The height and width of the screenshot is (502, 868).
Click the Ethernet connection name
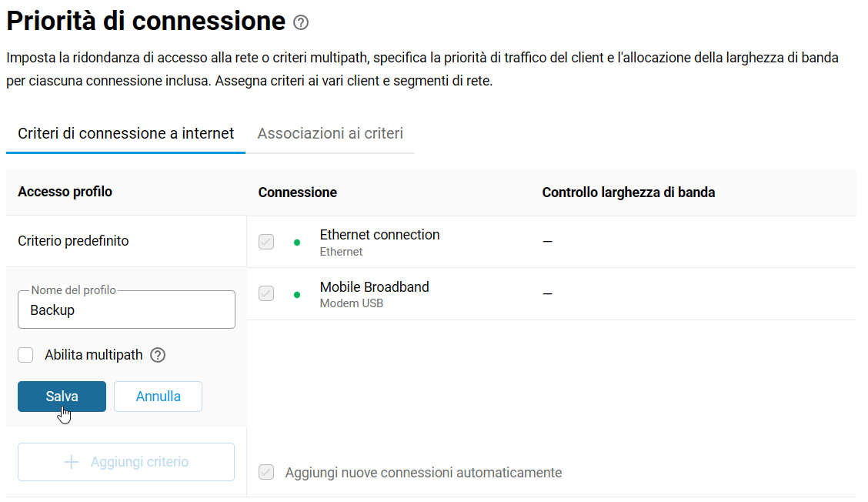(x=380, y=235)
